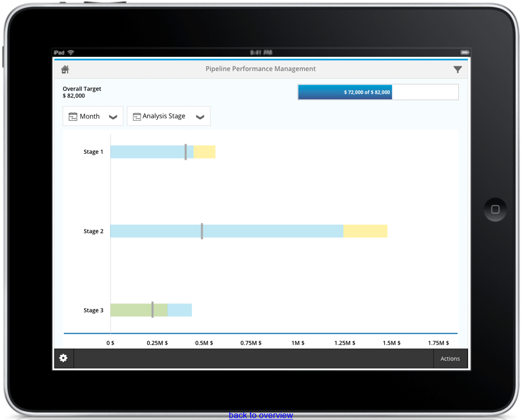Open settings gear in bottom bar
The height and width of the screenshot is (420, 527).
click(x=63, y=358)
